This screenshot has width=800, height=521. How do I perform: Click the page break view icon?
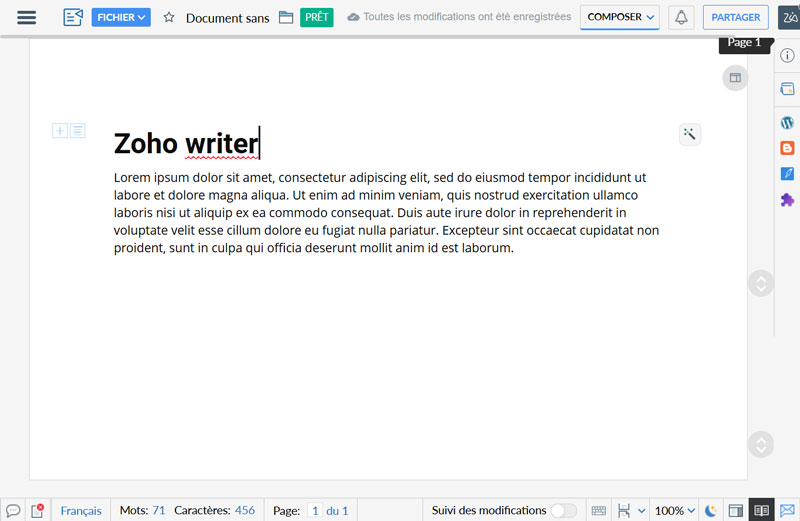coord(624,510)
